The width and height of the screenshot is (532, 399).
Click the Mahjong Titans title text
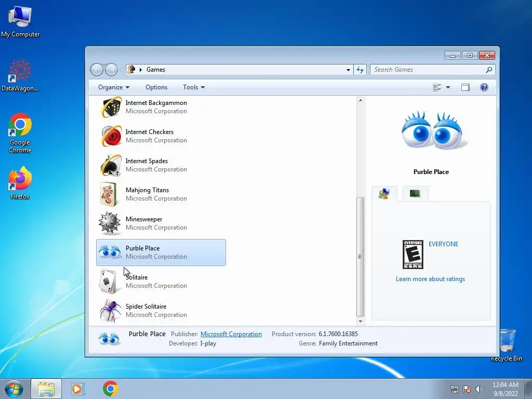[147, 190]
